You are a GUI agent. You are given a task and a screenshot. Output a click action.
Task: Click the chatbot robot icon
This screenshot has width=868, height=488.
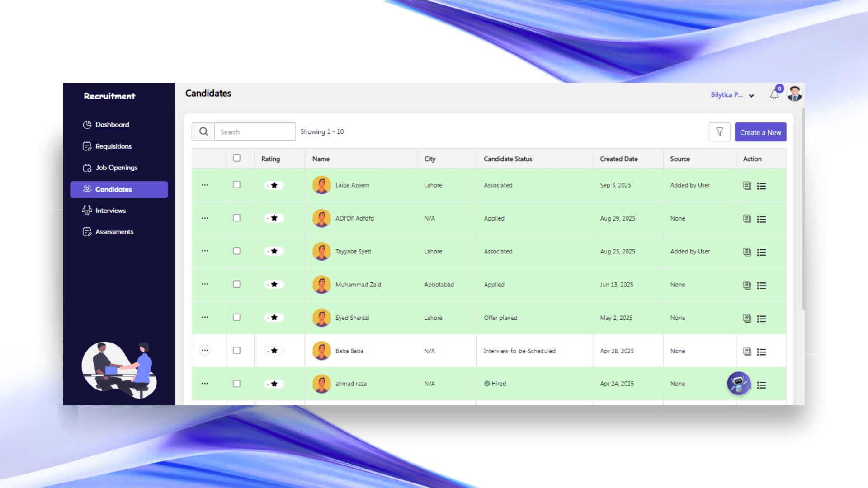739,384
